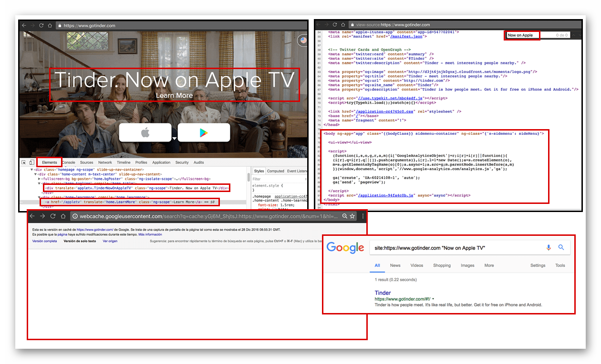Open the US flag language selector
Viewport: 601px width, 364px height.
pyautogui.click(x=302, y=40)
